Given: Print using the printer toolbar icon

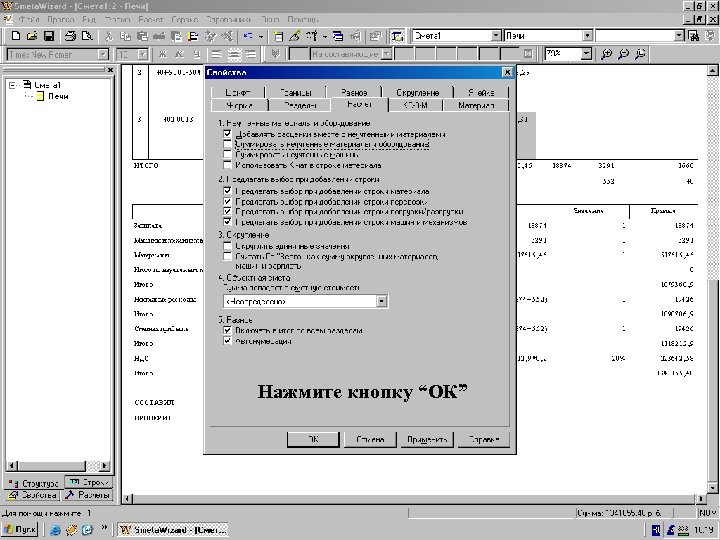Looking at the screenshot, I should [x=70, y=36].
